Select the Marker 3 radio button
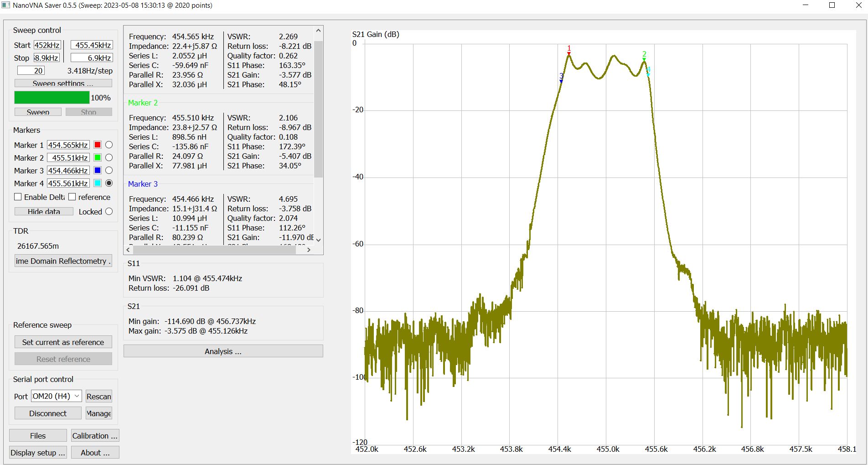Image resolution: width=868 pixels, height=465 pixels. (x=109, y=170)
